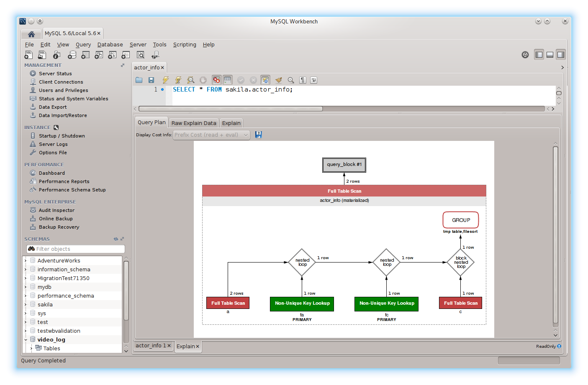Beautify the SQL script with the broom icon

[279, 80]
